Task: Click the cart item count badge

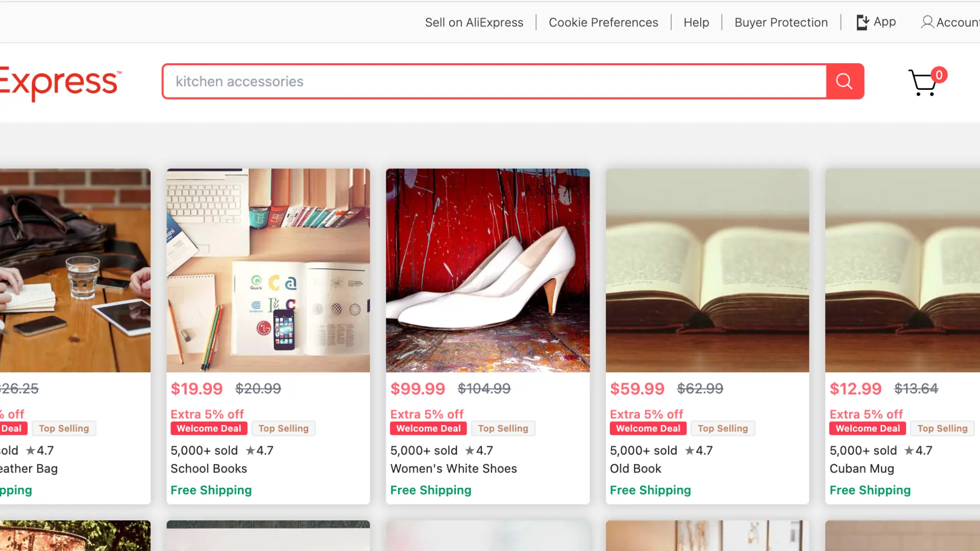Action: [x=939, y=75]
